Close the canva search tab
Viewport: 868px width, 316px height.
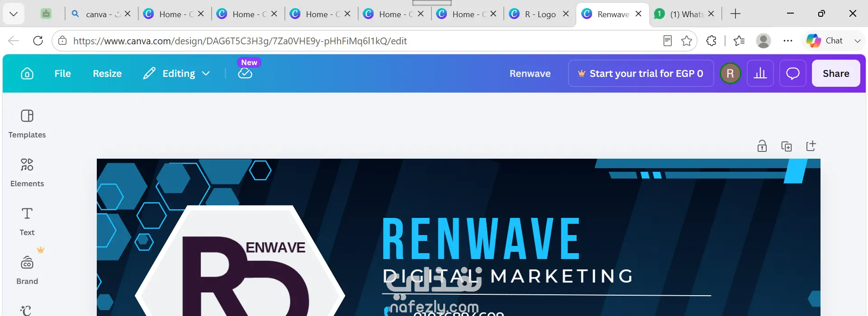click(x=128, y=14)
